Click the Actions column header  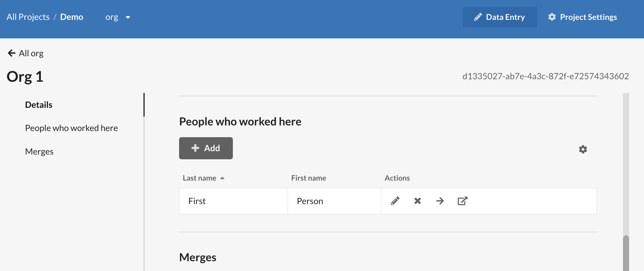(397, 178)
